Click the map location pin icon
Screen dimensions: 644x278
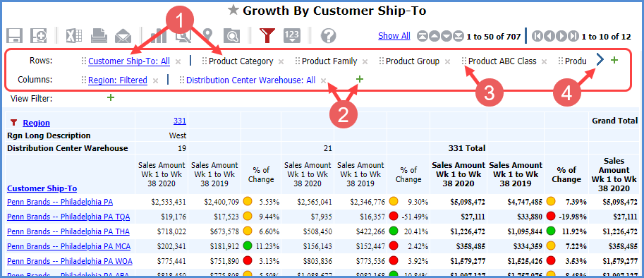coord(208,35)
